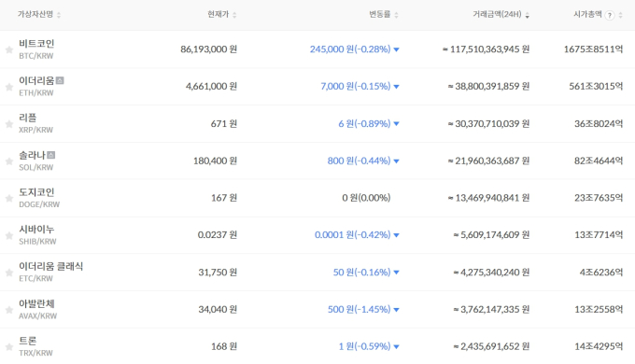Open the 트론 asset name
The width and height of the screenshot is (635, 364).
(27, 341)
